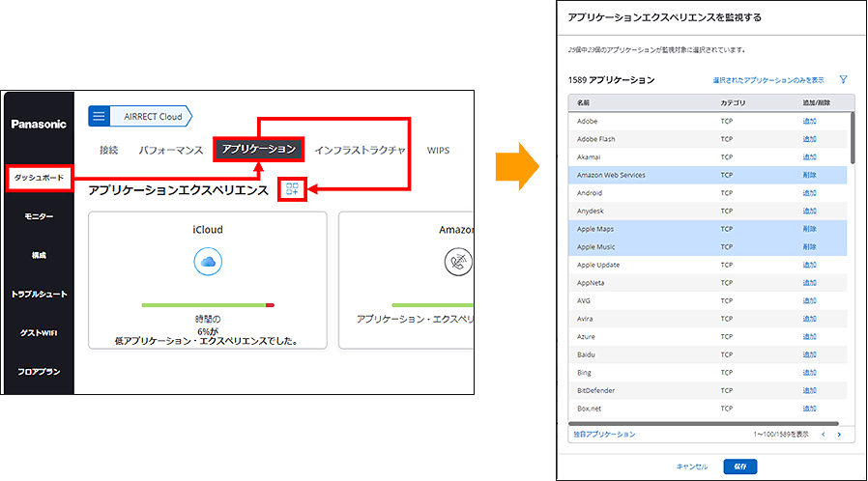868x481 pixels.
Task: Go to next page of applications
Action: (839, 435)
